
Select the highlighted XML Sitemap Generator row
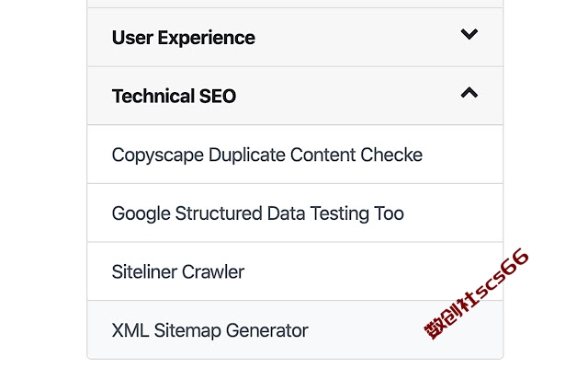(295, 329)
